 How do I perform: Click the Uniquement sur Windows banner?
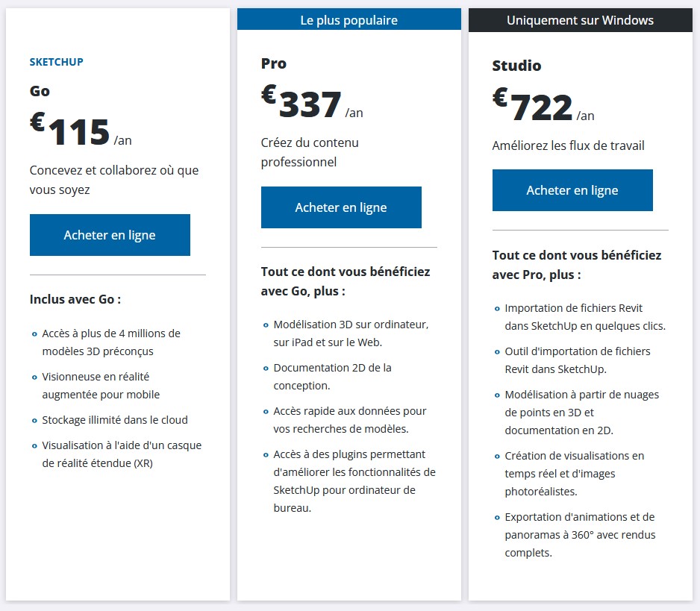click(x=581, y=20)
